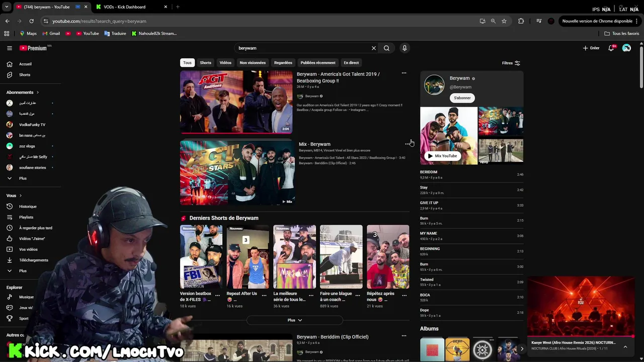Open Chrome extensions puzzle icon
This screenshot has width=644, height=362.
pyautogui.click(x=521, y=21)
